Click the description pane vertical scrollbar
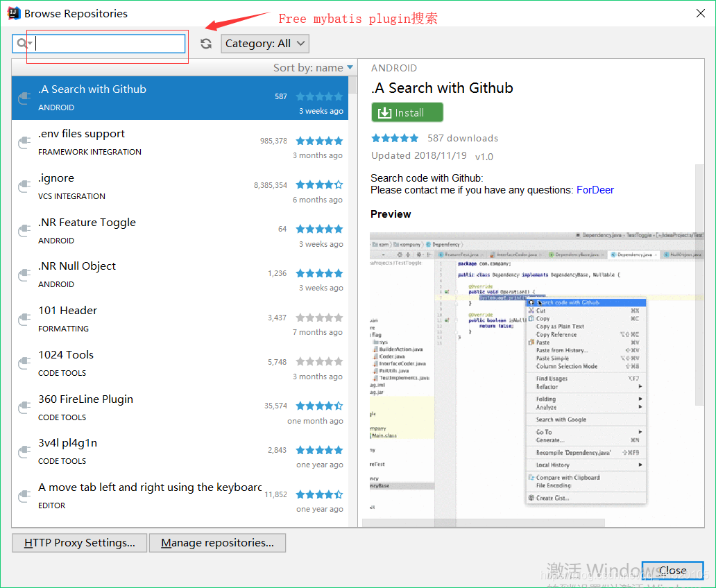The height and width of the screenshot is (588, 716). coord(699,285)
